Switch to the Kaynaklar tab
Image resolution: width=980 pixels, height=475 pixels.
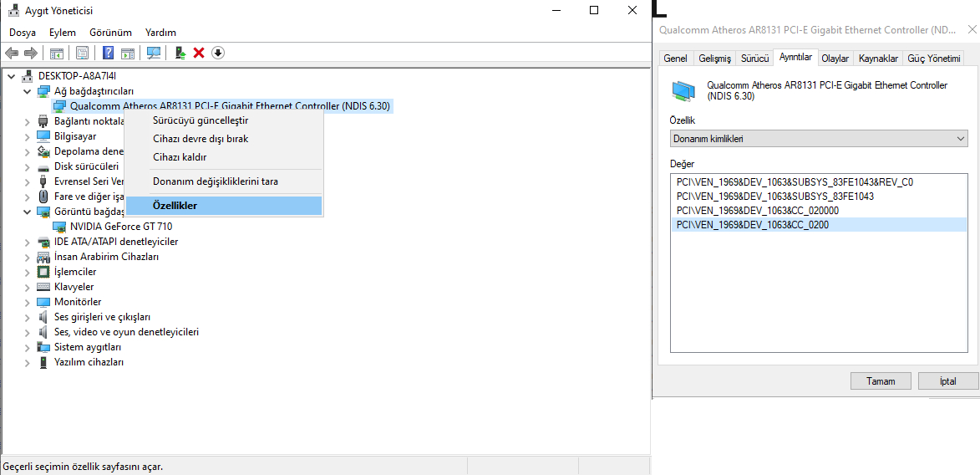point(878,59)
